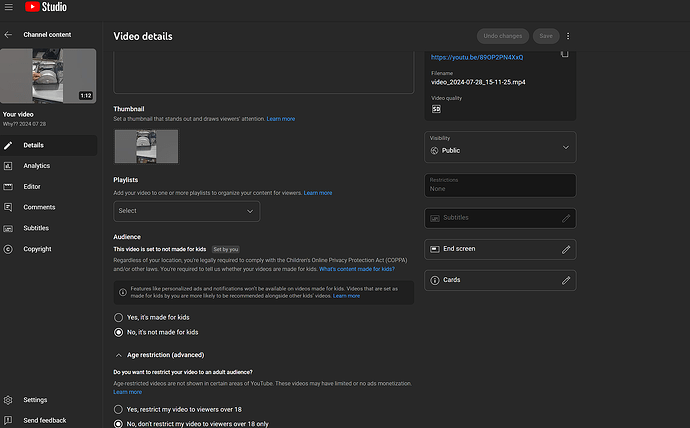Open the Playlists Select dropdown

pos(187,211)
